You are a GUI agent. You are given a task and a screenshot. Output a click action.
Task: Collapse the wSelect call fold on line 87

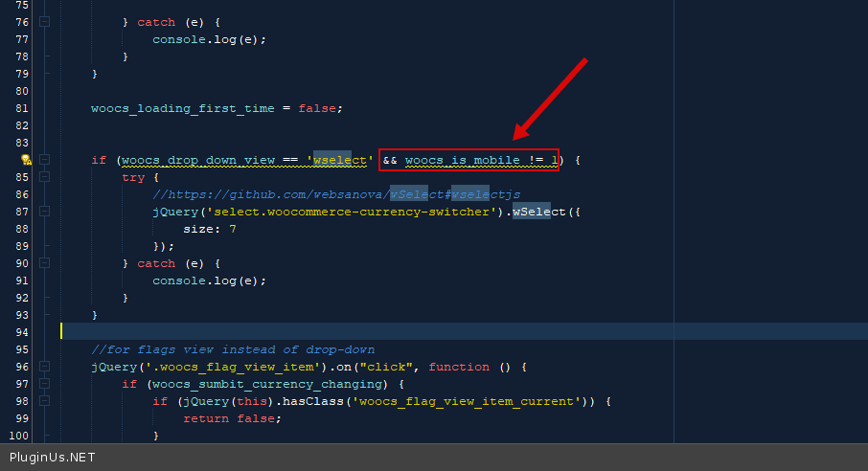(x=44, y=212)
